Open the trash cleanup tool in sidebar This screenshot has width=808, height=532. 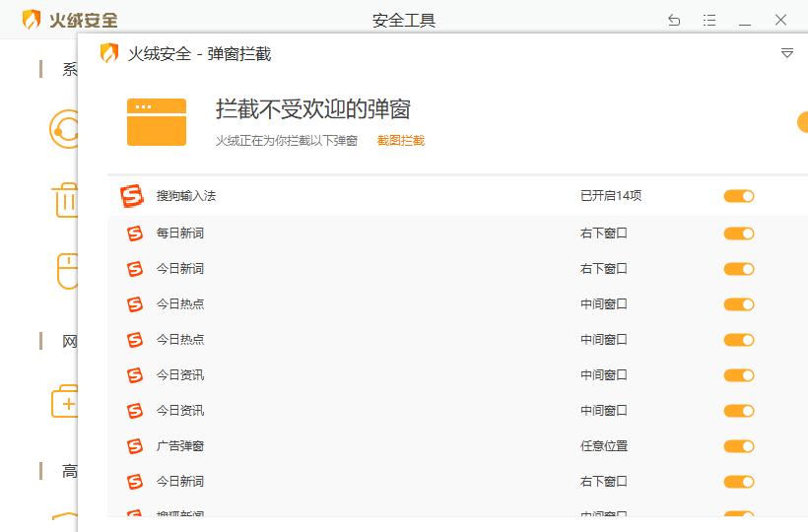click(65, 200)
